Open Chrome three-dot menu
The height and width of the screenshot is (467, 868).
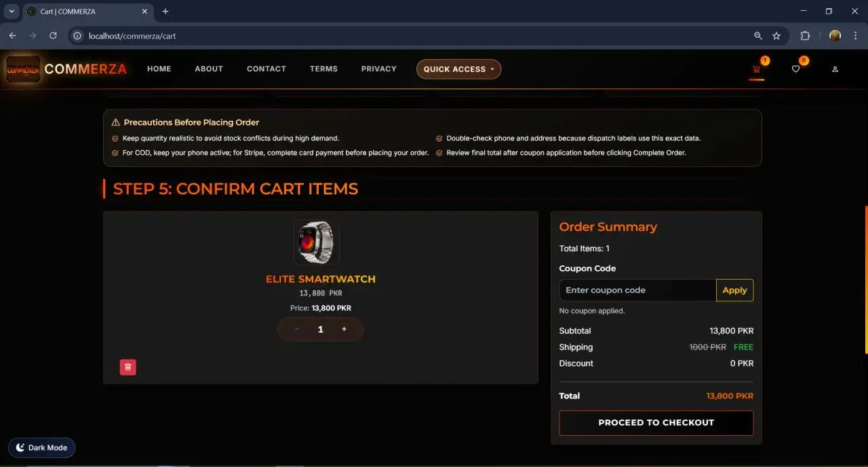[856, 35]
